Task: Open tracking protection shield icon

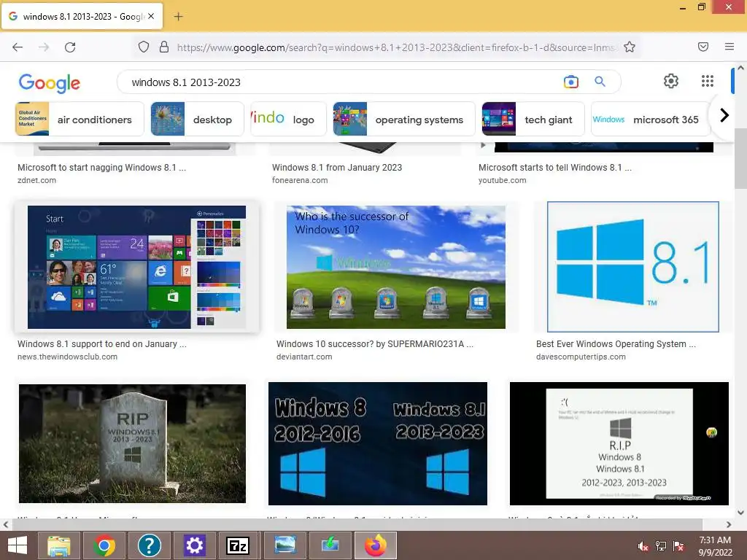Action: (144, 47)
